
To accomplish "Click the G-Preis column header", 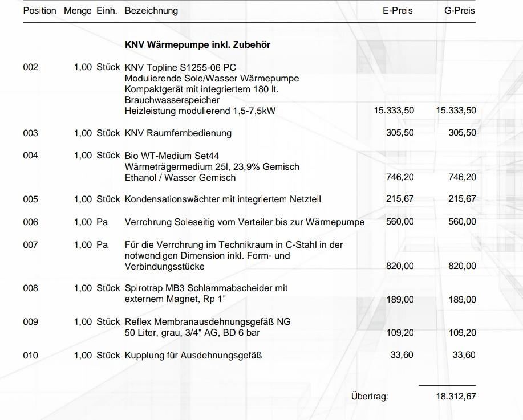I will (x=459, y=11).
